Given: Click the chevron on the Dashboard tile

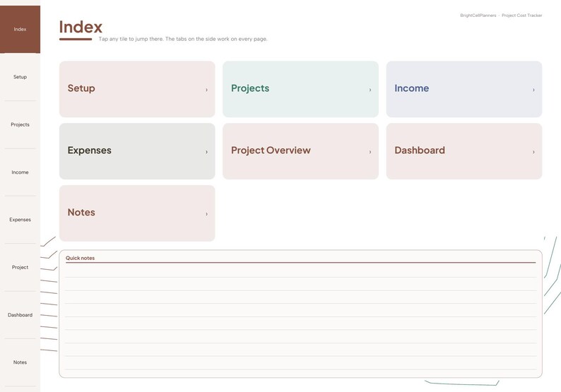Looking at the screenshot, I should tap(533, 152).
